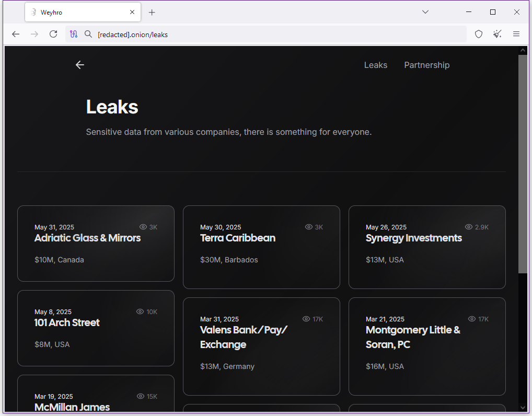This screenshot has height=416, width=532.
Task: Minimize the browser window
Action: (469, 12)
